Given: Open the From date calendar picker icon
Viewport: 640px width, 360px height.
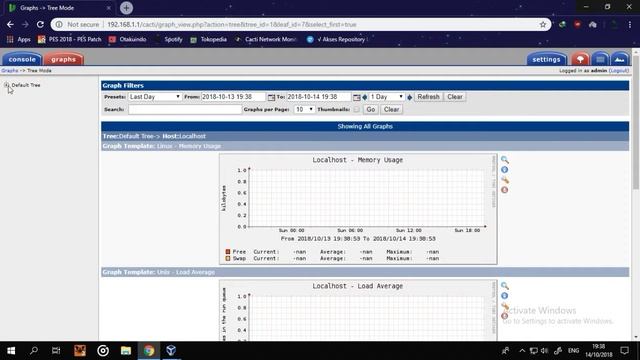Looking at the screenshot, I should [x=271, y=97].
